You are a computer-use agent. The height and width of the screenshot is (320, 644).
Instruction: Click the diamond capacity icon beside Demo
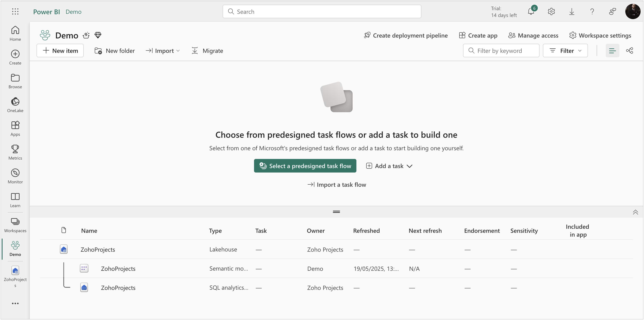98,35
